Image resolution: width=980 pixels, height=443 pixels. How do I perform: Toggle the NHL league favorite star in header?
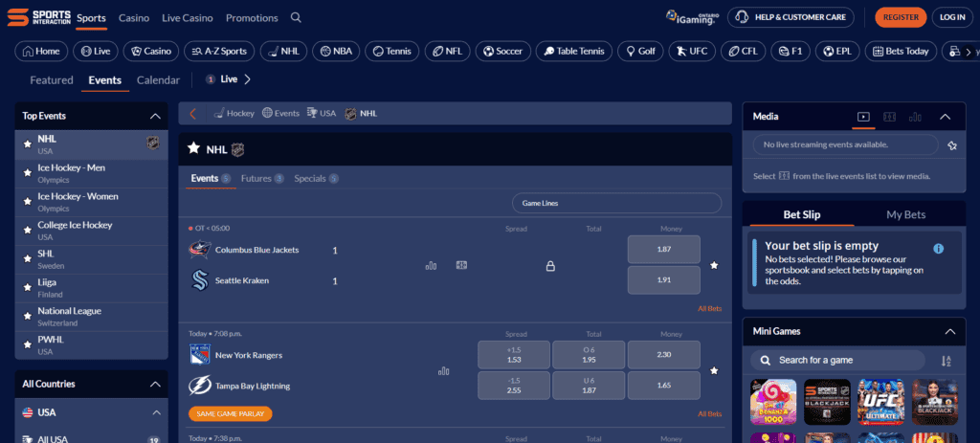point(193,148)
